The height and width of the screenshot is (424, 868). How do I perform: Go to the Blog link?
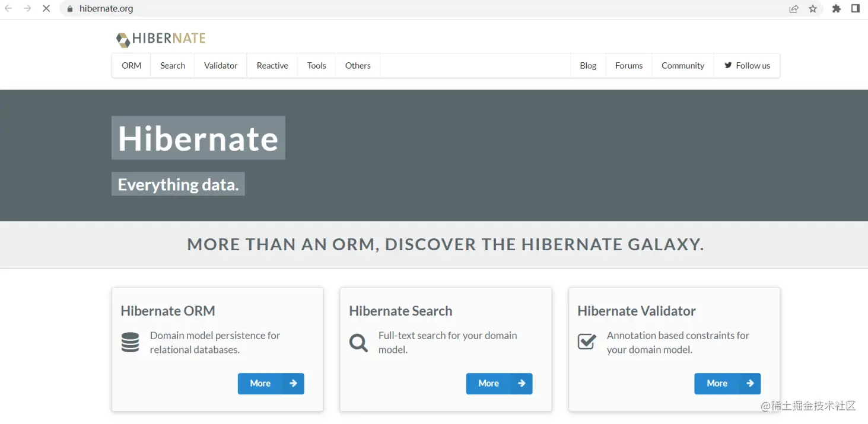tap(588, 65)
